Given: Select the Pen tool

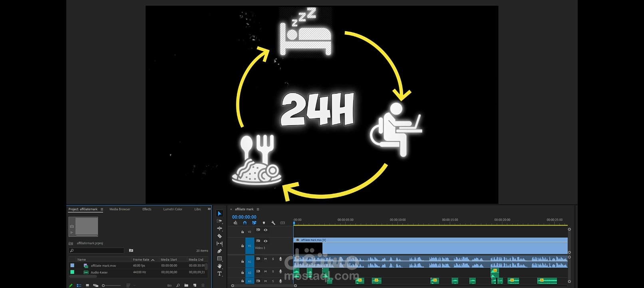Looking at the screenshot, I should [x=219, y=251].
